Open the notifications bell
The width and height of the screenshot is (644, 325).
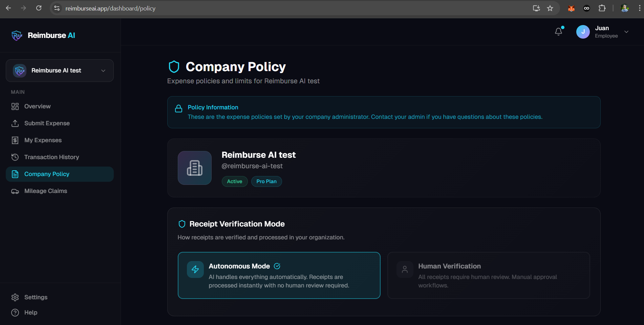pos(558,31)
